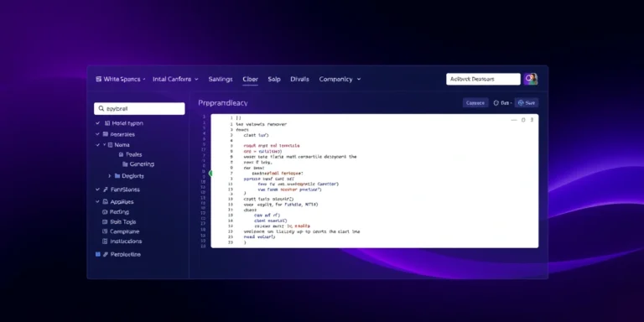The height and width of the screenshot is (322, 644).
Task: Open the Divalls menu item
Action: click(299, 80)
